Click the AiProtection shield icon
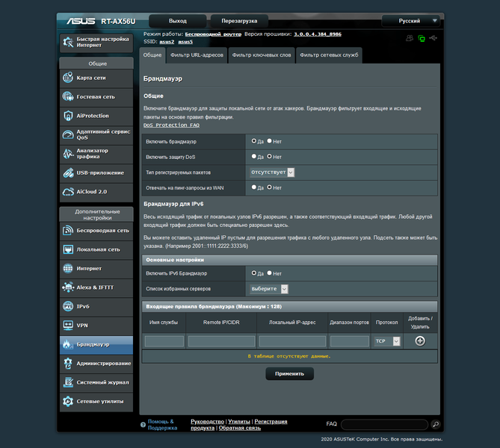This screenshot has width=500, height=448. point(68,116)
